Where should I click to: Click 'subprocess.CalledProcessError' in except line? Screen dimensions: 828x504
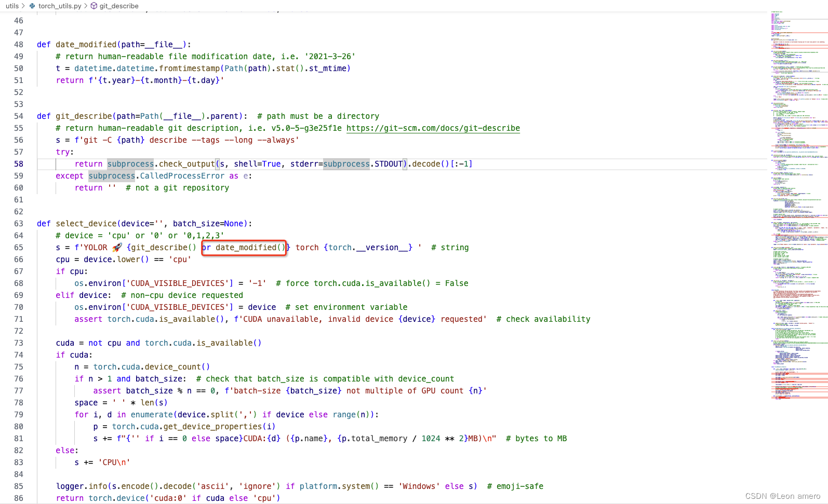point(156,176)
